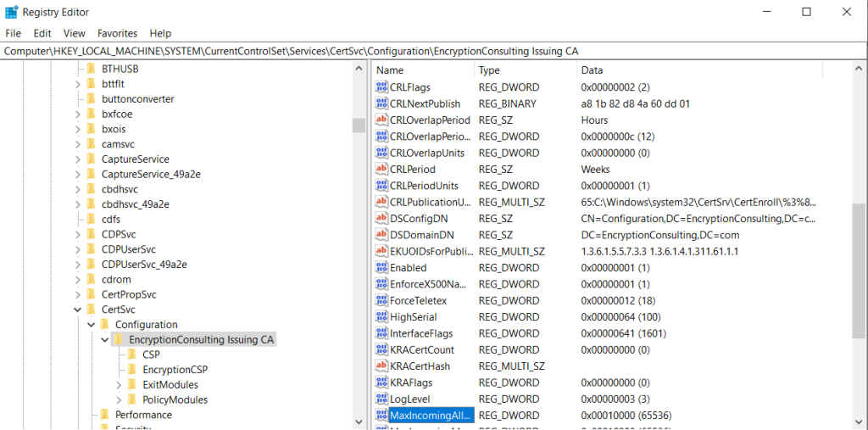Expand the PolicyModules node
This screenshot has width=868, height=430.
119,399
